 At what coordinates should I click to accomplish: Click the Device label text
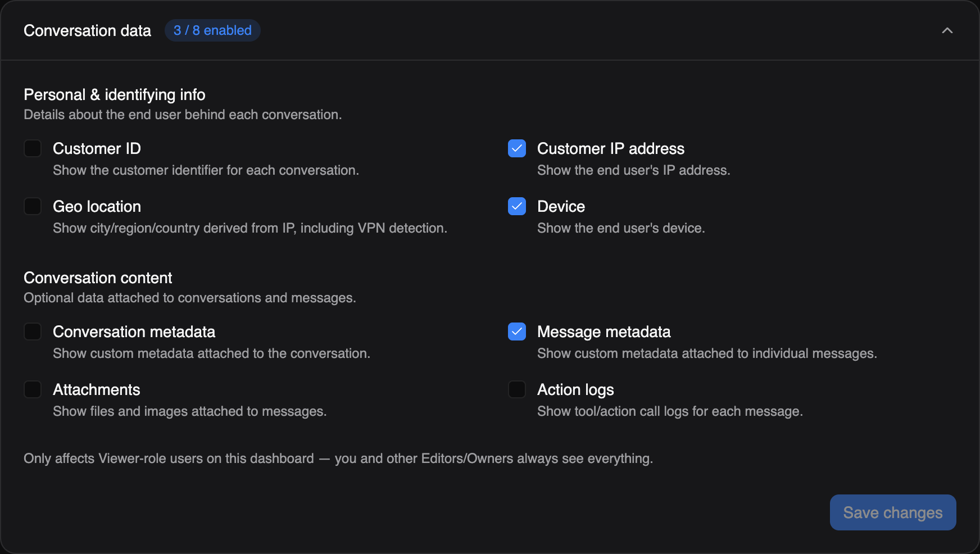coord(561,206)
